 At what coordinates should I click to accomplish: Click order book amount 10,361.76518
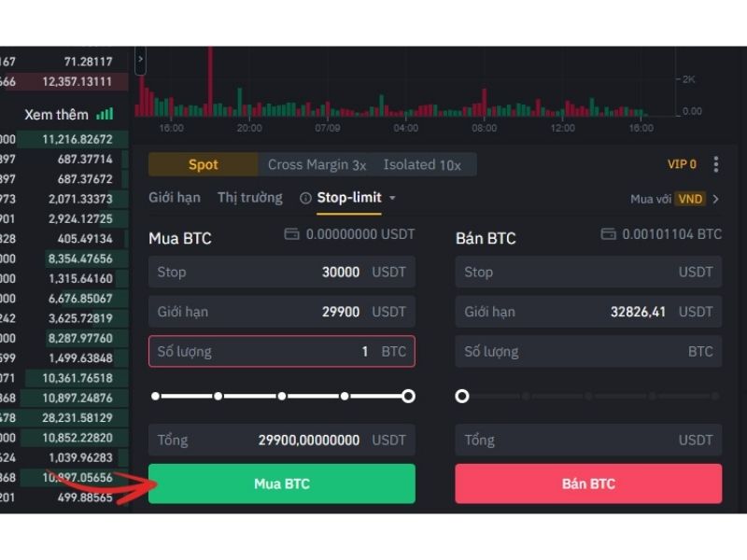(x=78, y=378)
